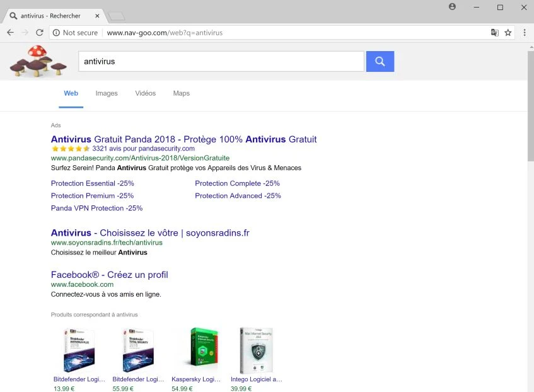
Task: Open the Bitdefender Total Security product image
Action: click(x=138, y=350)
